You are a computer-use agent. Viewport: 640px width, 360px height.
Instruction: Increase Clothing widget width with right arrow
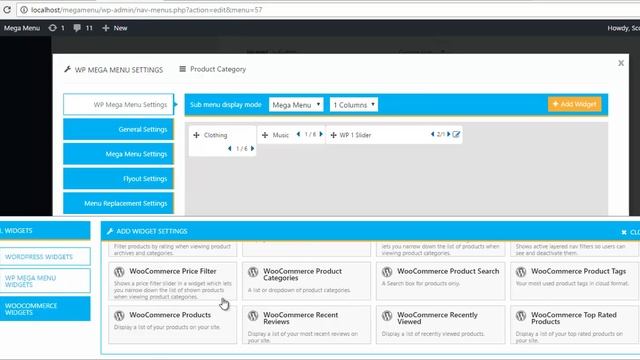(x=252, y=149)
